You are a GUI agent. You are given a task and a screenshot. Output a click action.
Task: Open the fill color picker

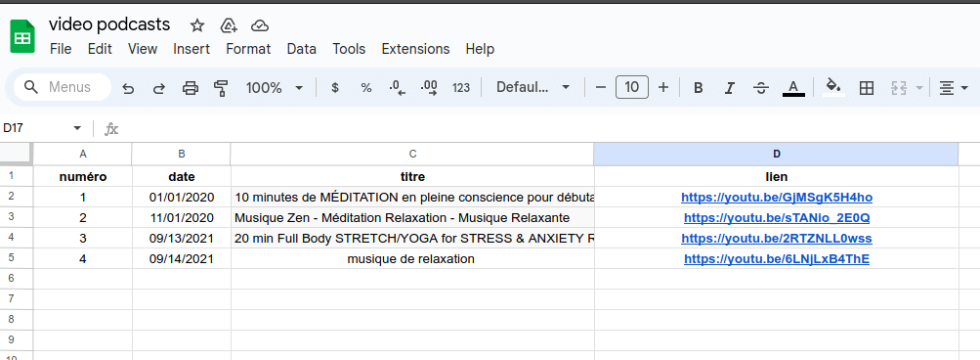point(833,87)
